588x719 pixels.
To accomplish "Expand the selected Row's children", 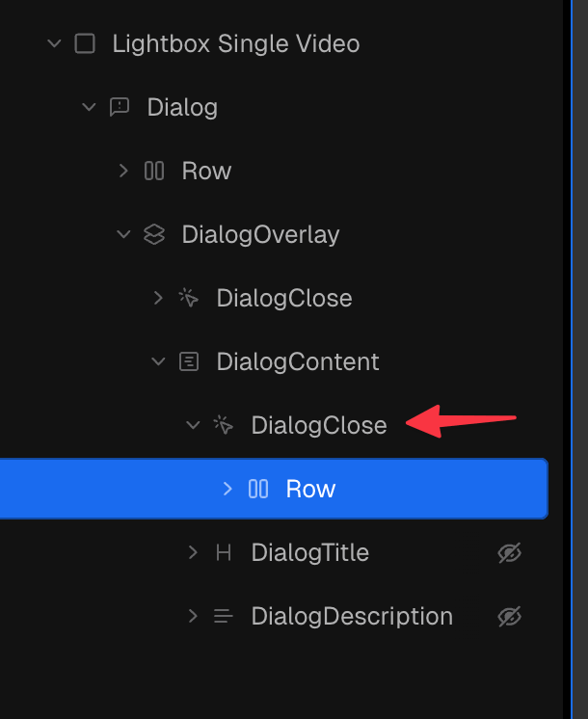I will [227, 489].
